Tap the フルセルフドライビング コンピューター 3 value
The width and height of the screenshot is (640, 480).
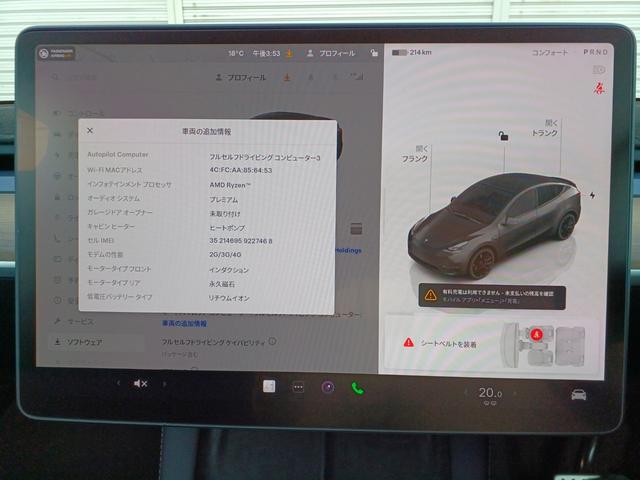(x=265, y=158)
